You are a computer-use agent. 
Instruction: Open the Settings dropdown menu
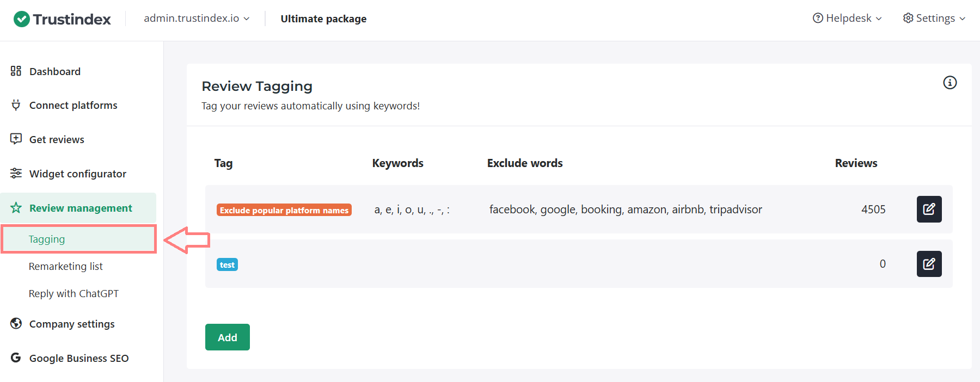934,19
